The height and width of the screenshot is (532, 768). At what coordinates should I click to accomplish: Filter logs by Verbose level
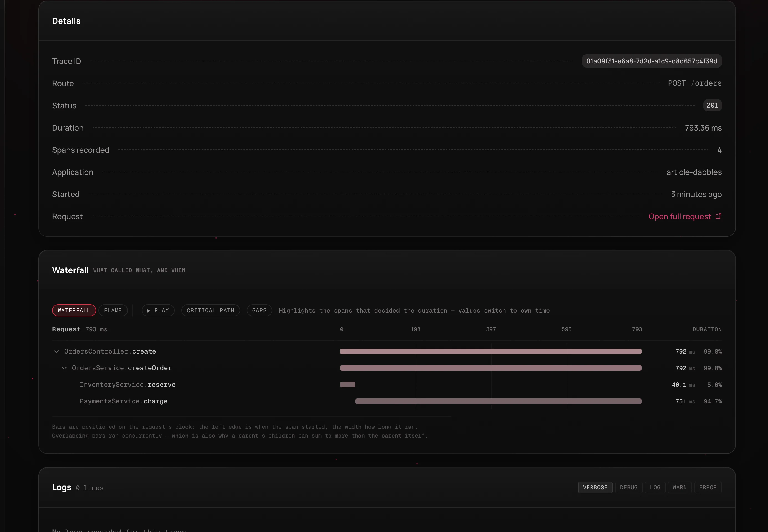coord(595,487)
